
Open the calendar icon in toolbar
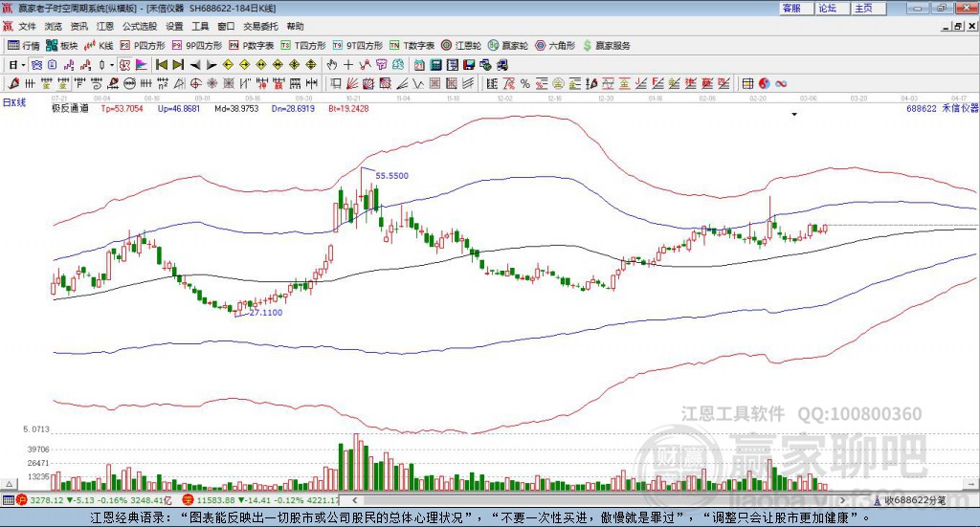click(419, 65)
